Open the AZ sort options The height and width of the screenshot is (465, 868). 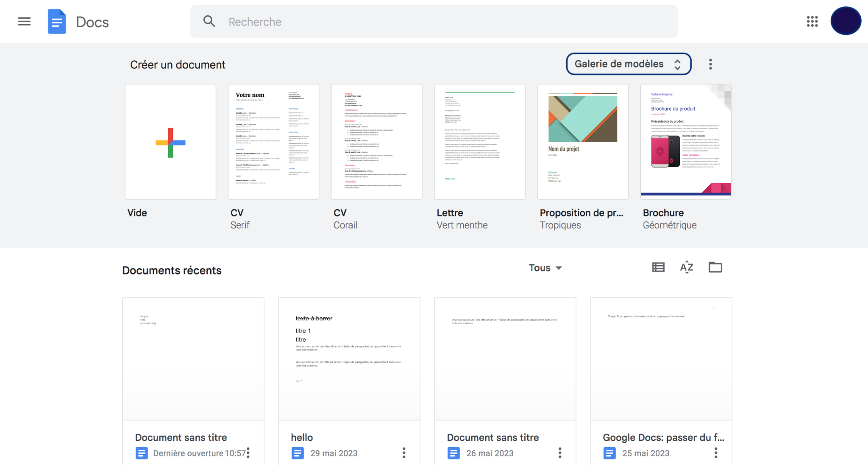tap(687, 267)
